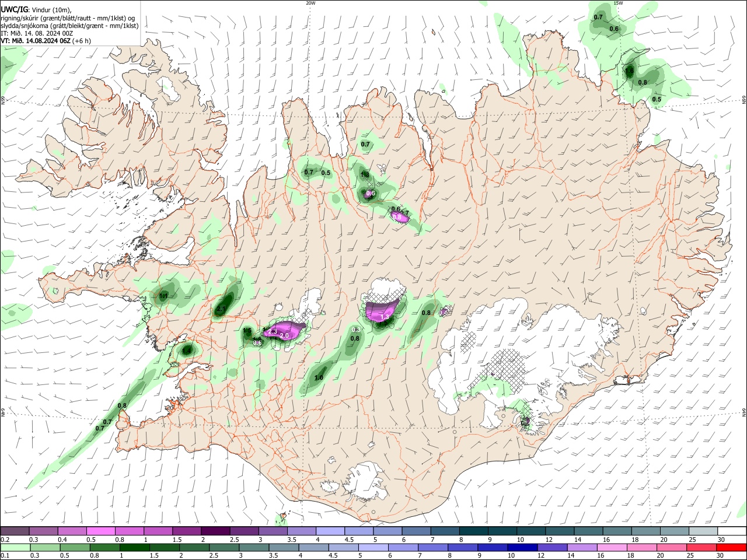Click the 15W longitude label
This screenshot has width=747, height=560.
coord(619,3)
